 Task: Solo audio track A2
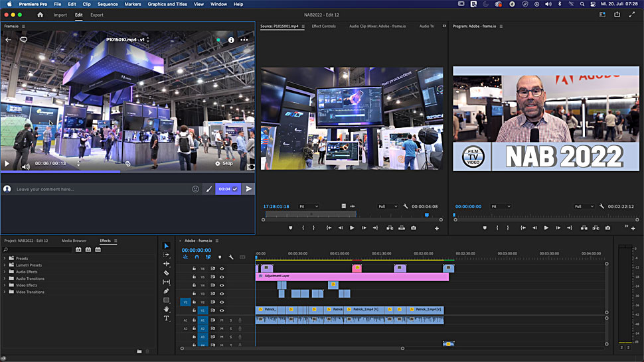(x=231, y=329)
